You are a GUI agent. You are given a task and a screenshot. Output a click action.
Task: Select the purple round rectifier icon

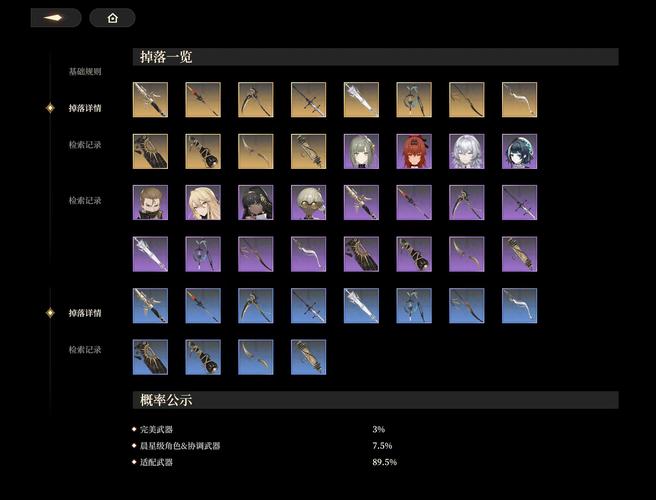203,254
